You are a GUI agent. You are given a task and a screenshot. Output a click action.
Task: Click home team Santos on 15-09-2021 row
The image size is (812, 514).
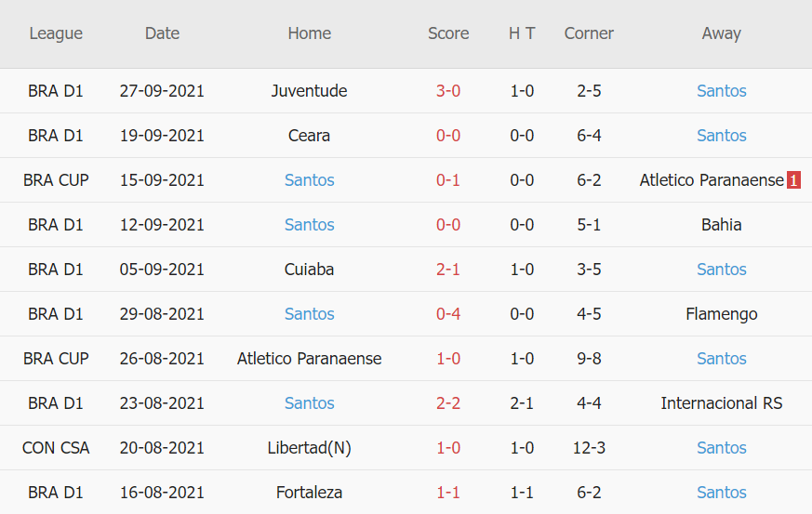[x=309, y=180]
